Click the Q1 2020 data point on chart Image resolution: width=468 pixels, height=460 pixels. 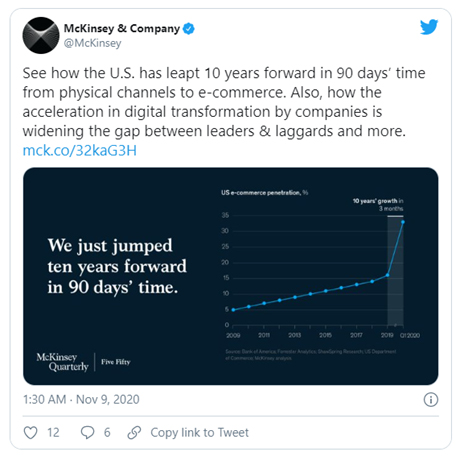403,222
